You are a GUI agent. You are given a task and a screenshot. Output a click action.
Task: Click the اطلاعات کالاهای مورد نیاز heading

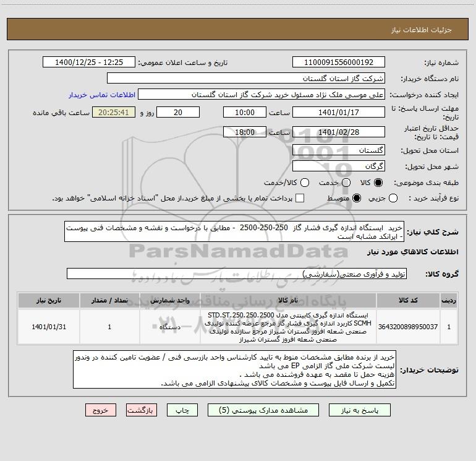[x=412, y=252]
